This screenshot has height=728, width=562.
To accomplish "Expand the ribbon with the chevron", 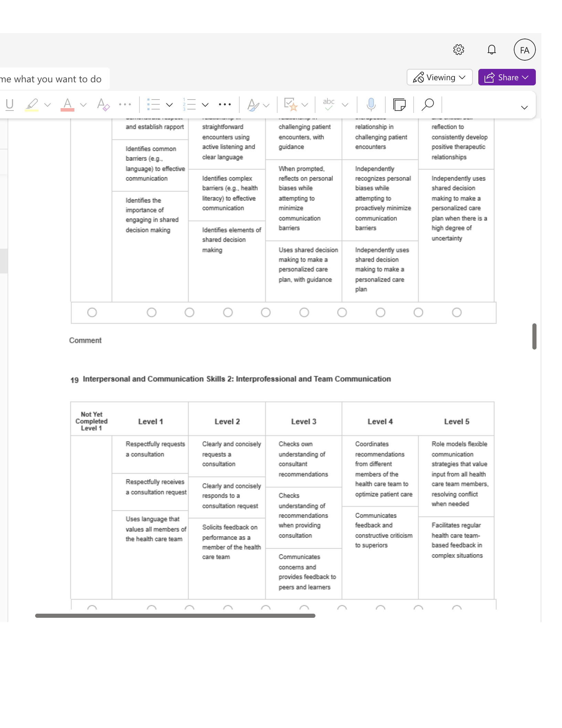I will [x=524, y=107].
